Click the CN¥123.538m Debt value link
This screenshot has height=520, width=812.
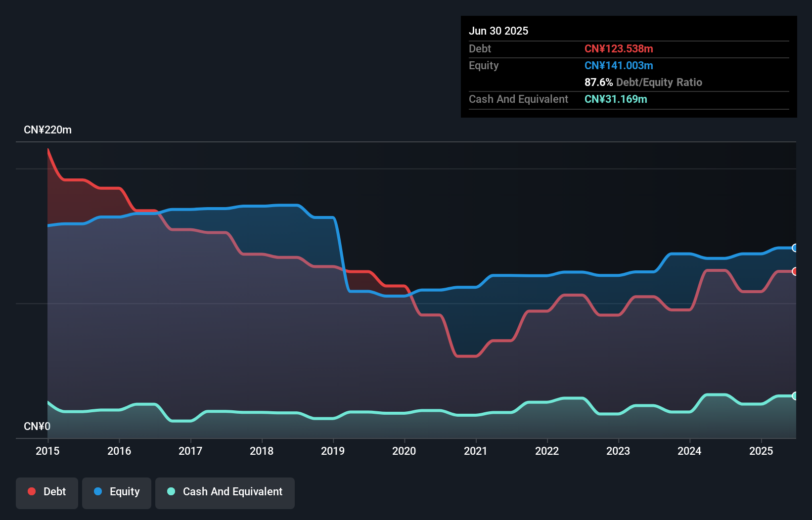619,48
